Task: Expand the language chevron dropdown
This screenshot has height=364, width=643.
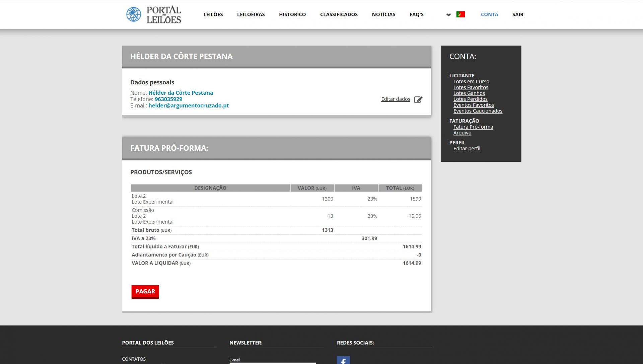Action: (x=448, y=15)
